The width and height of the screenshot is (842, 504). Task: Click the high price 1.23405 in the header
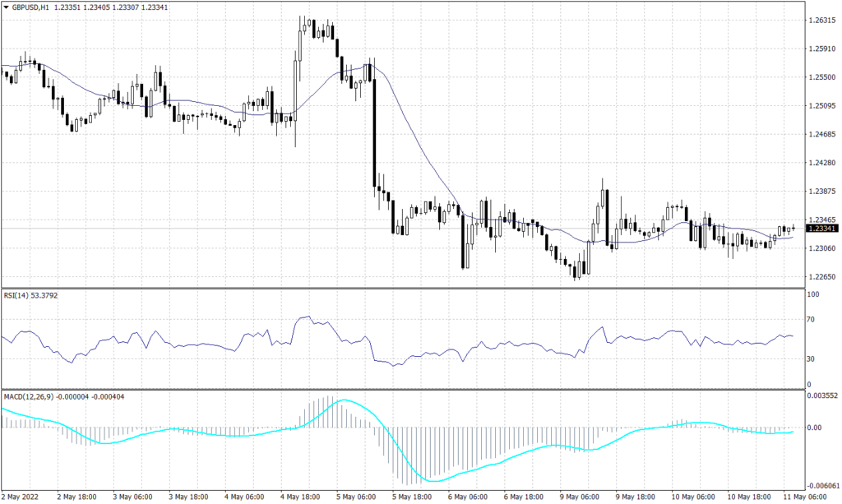click(x=95, y=7)
